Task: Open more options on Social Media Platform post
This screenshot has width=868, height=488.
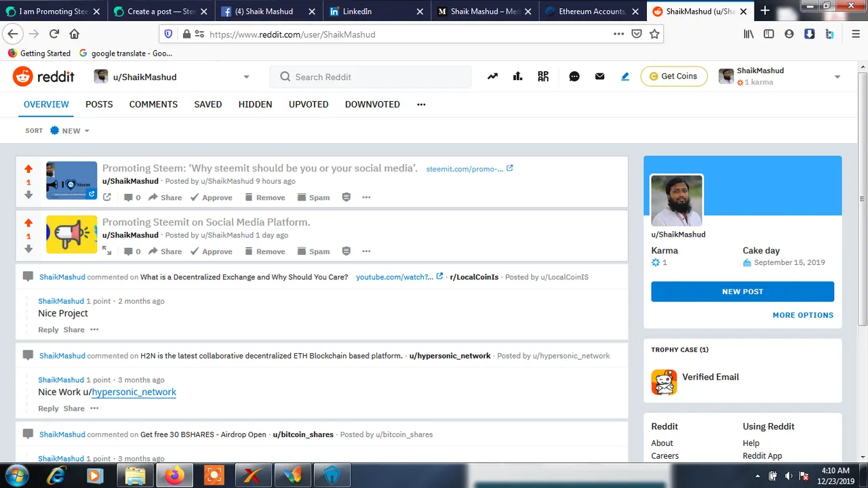Action: 366,251
